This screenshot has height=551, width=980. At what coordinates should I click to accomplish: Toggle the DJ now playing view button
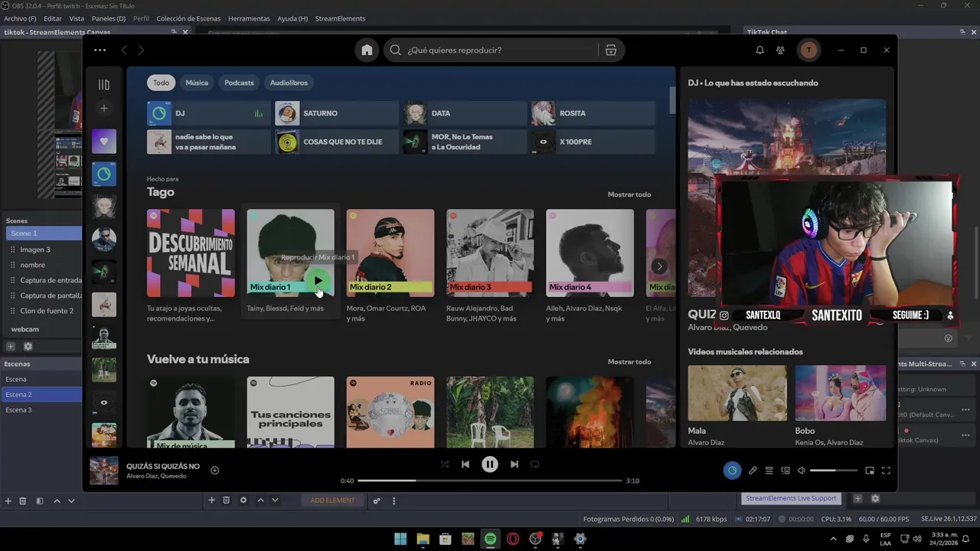[x=732, y=471]
